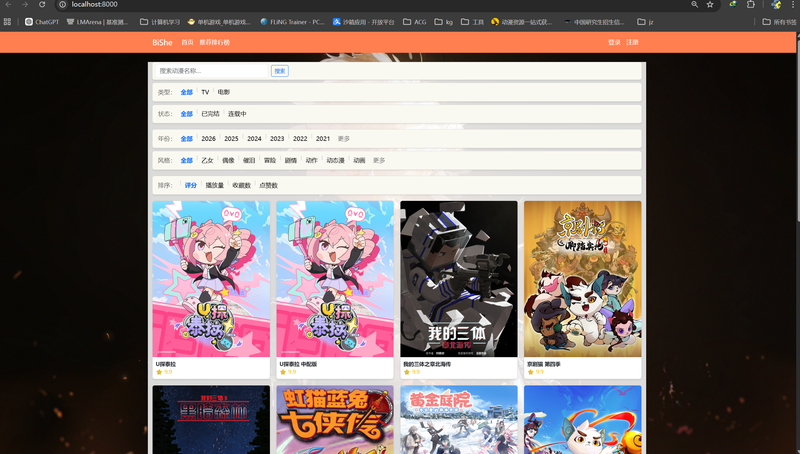
Task: Open the 沙箱应用 开放平台 bookmark
Action: click(363, 22)
